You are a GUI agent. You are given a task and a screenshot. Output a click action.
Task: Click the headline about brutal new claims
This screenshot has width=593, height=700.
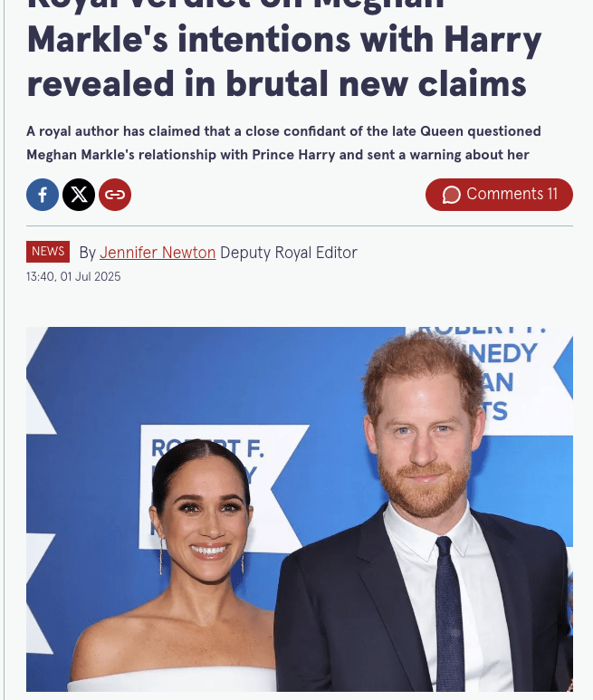[x=284, y=49]
